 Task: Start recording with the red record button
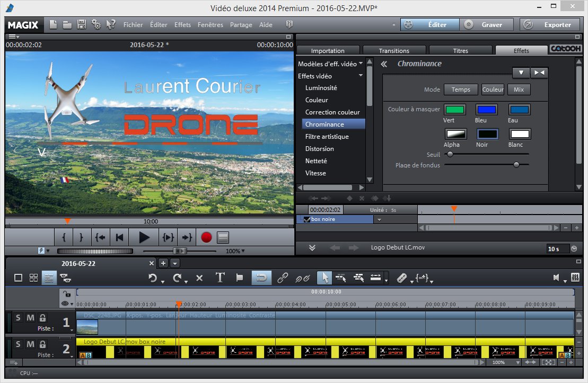coord(206,237)
